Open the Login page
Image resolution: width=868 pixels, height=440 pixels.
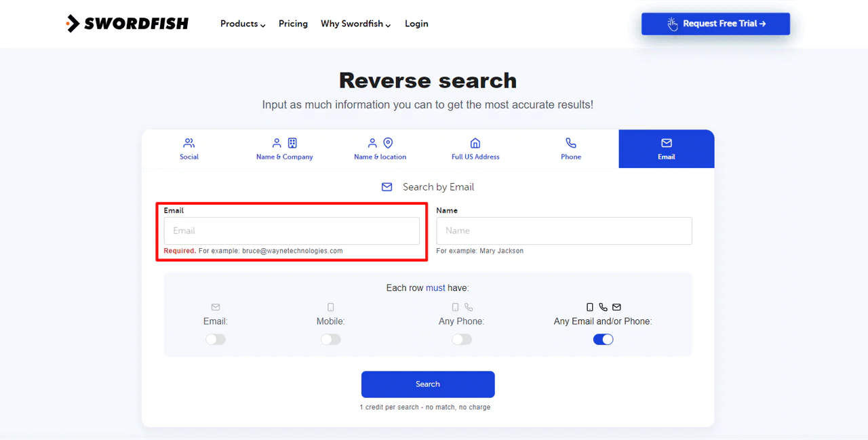(416, 23)
